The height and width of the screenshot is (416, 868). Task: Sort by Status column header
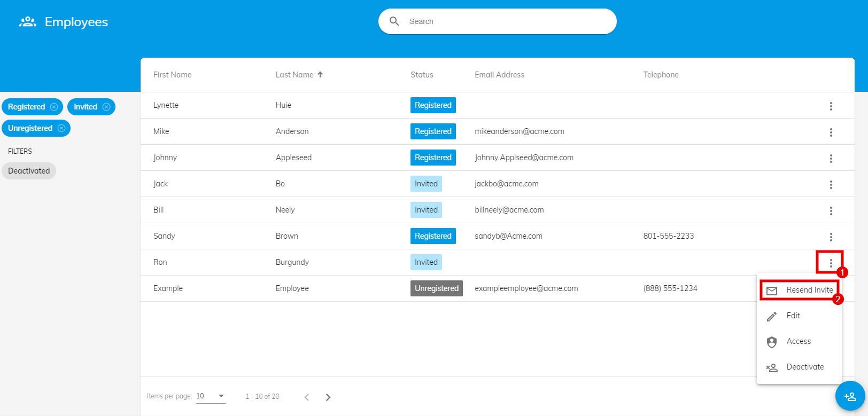click(x=422, y=75)
